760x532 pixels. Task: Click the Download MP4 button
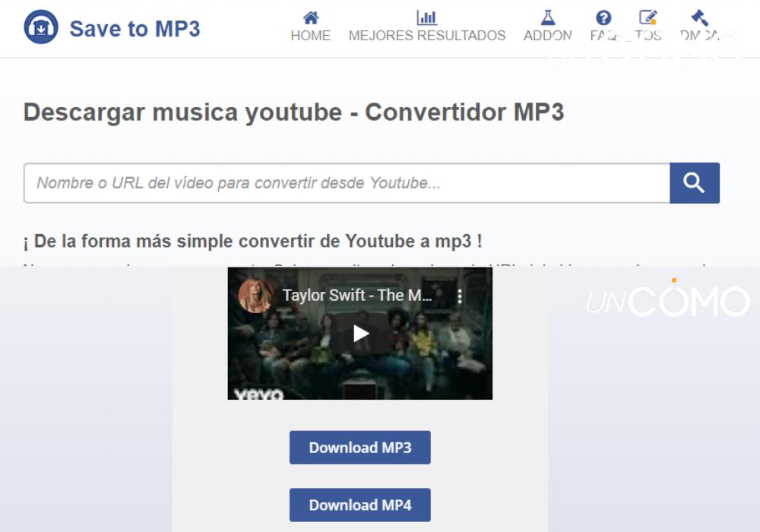coord(359,505)
